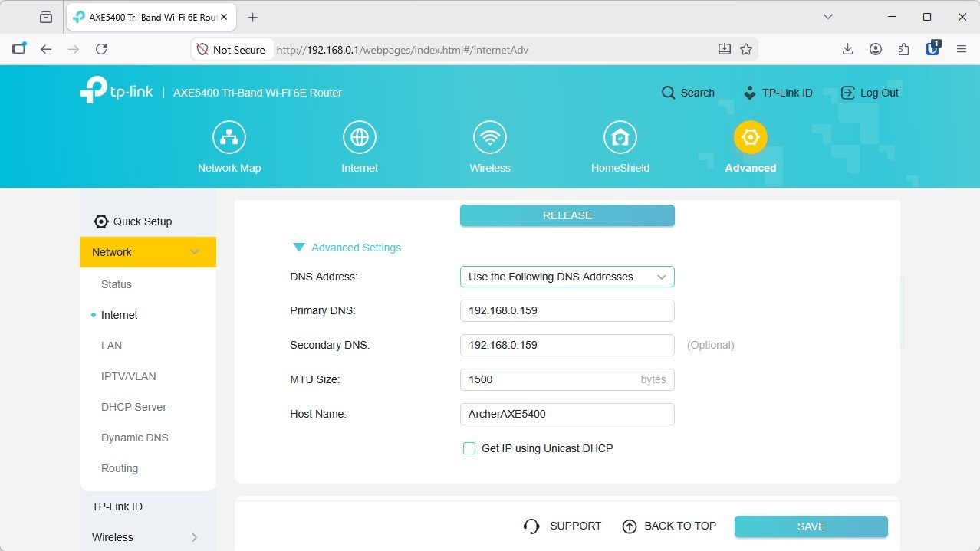Click the Primary DNS input field
The image size is (980, 551).
click(x=567, y=310)
